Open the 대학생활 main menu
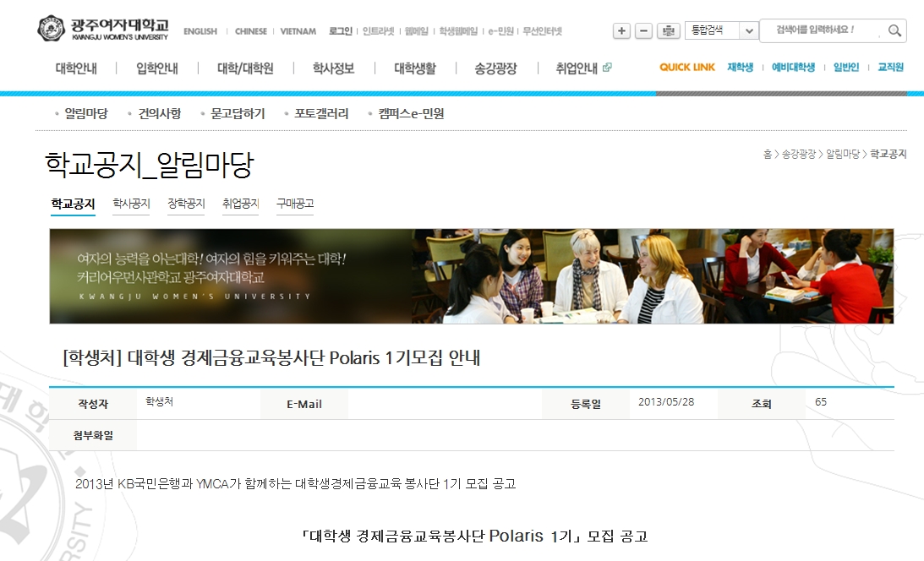Image resolution: width=924 pixels, height=561 pixels. 415,68
